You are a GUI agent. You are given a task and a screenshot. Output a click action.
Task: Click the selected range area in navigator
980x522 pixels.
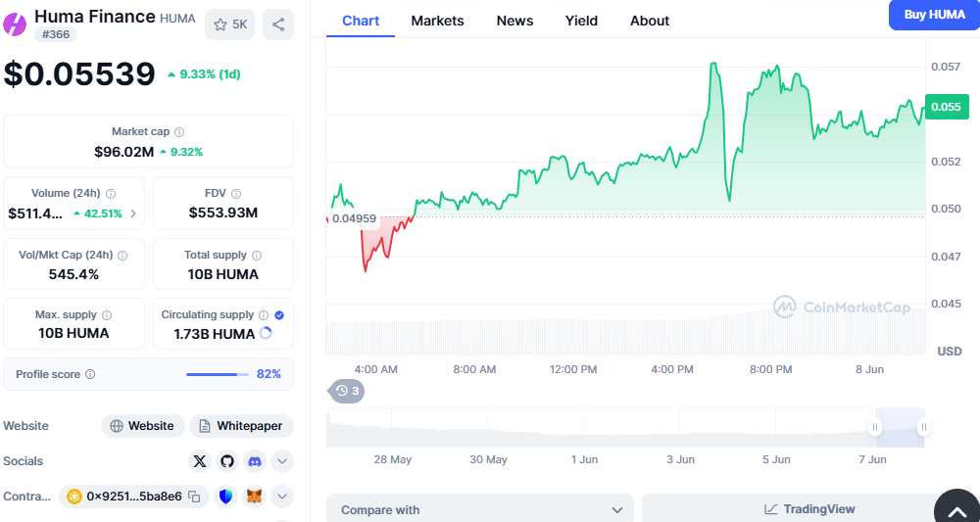click(900, 427)
